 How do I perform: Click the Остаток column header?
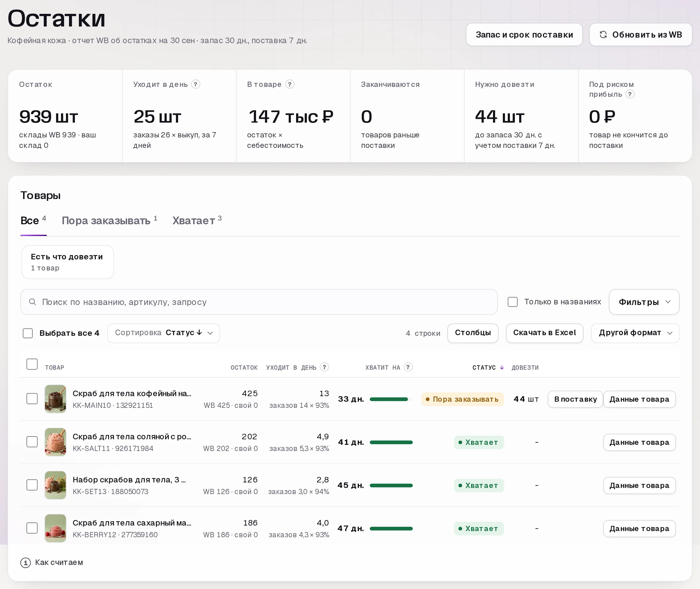click(244, 367)
